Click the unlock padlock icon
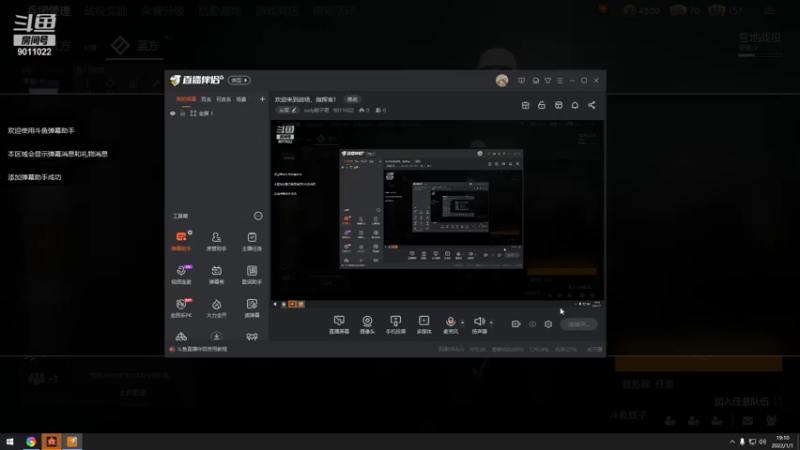 542,105
